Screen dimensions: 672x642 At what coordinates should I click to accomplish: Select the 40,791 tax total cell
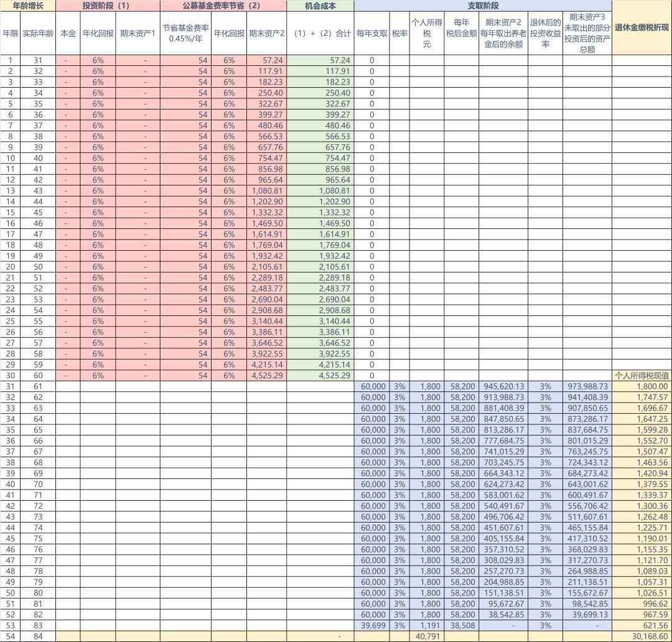pyautogui.click(x=427, y=636)
